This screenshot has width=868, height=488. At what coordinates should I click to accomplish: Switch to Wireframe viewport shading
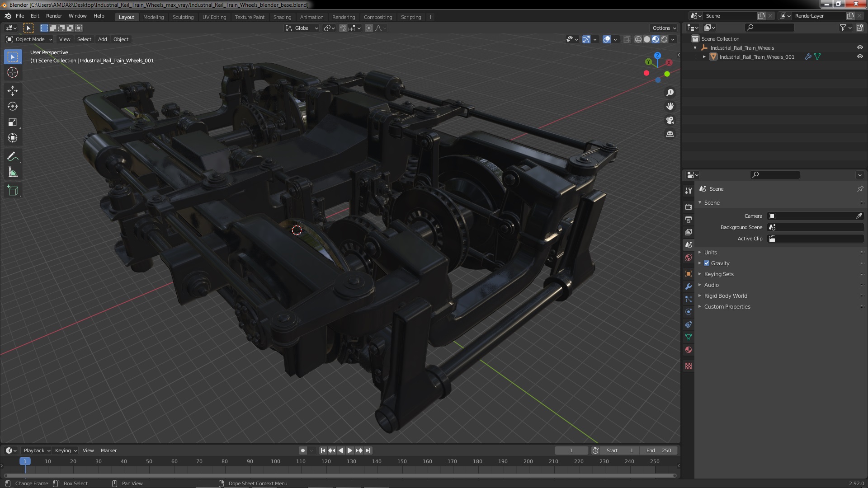click(x=638, y=39)
